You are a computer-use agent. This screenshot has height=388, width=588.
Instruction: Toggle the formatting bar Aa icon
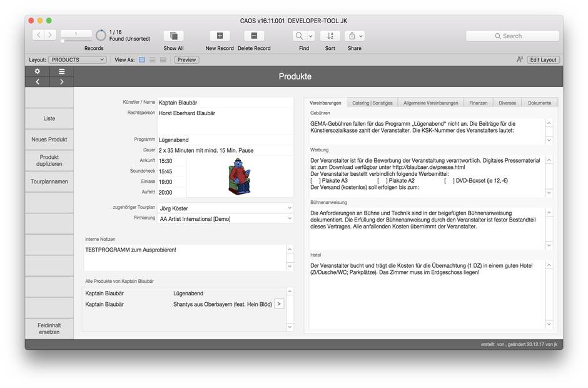[519, 59]
